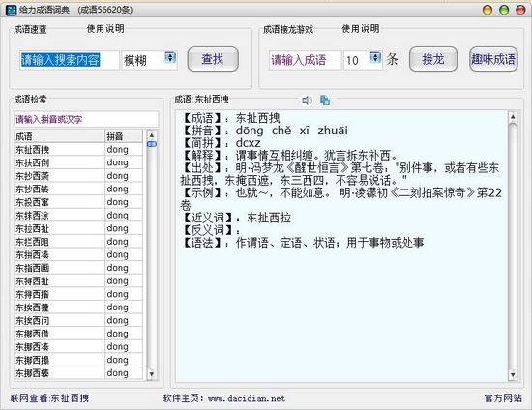Click the 查找 search button
The image size is (532, 410).
coord(213,59)
